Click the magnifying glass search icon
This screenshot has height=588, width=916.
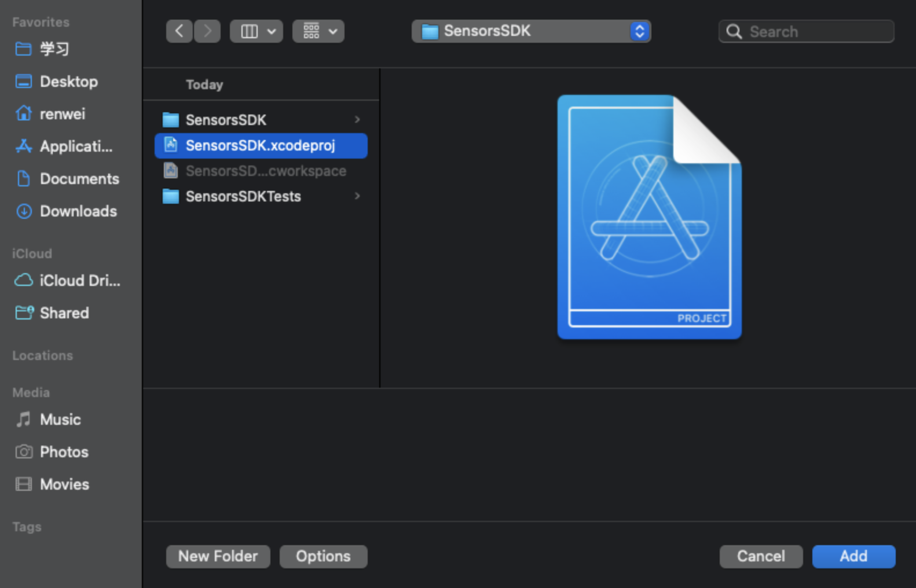click(734, 31)
